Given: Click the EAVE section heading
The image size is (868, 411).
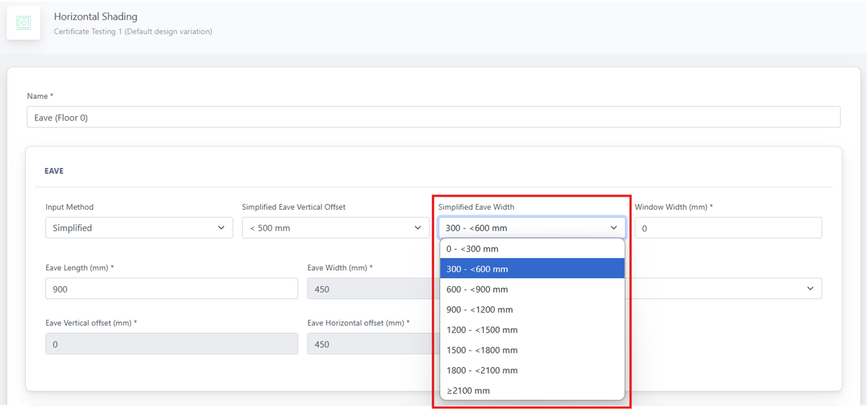Looking at the screenshot, I should click(54, 171).
